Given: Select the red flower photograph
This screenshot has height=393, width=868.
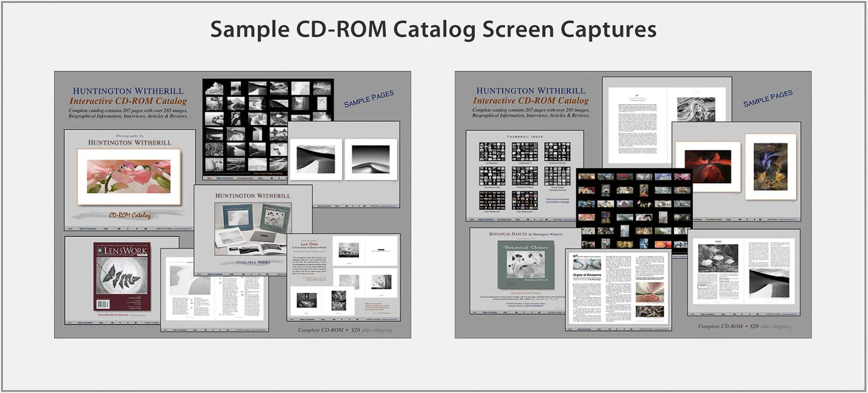Looking at the screenshot, I should (x=708, y=167).
